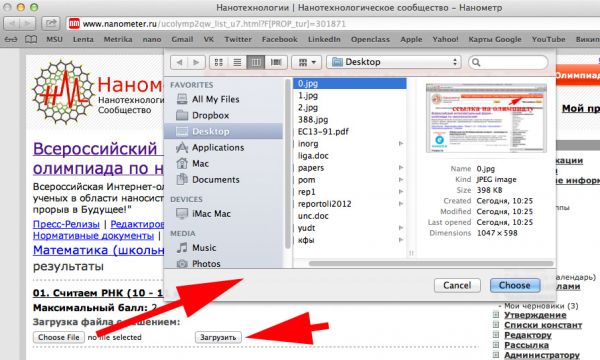Switch file dialog to column view
Viewport: 600px width, 360px height.
[x=256, y=62]
